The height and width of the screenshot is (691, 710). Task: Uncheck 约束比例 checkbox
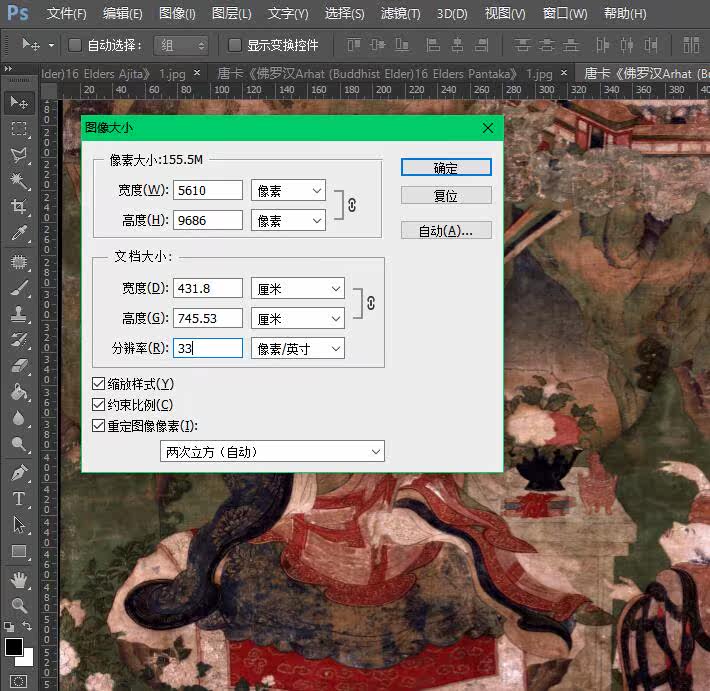click(98, 404)
